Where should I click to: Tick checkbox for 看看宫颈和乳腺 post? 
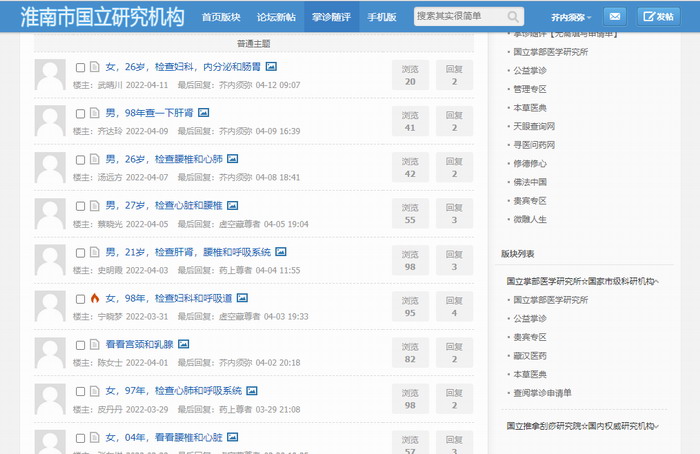[80, 346]
